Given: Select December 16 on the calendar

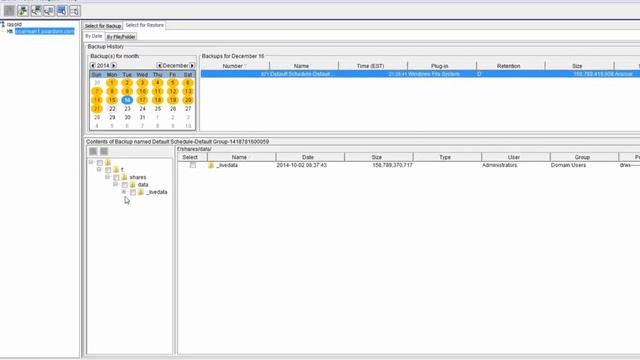Looking at the screenshot, I should [127, 100].
